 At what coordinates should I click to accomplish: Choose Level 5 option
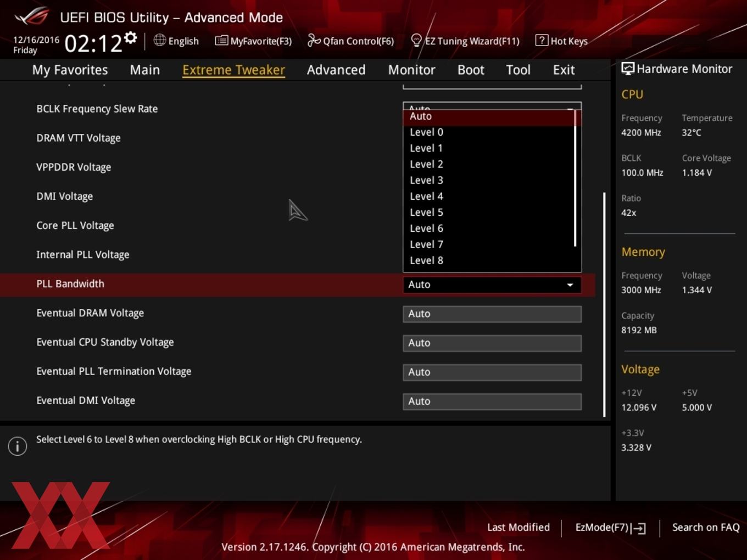[489, 212]
